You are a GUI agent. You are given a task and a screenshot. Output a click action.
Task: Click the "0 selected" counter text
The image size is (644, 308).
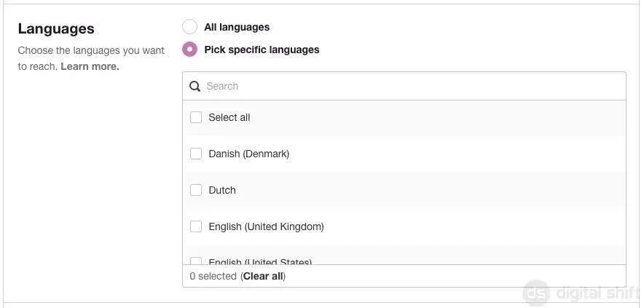click(213, 276)
